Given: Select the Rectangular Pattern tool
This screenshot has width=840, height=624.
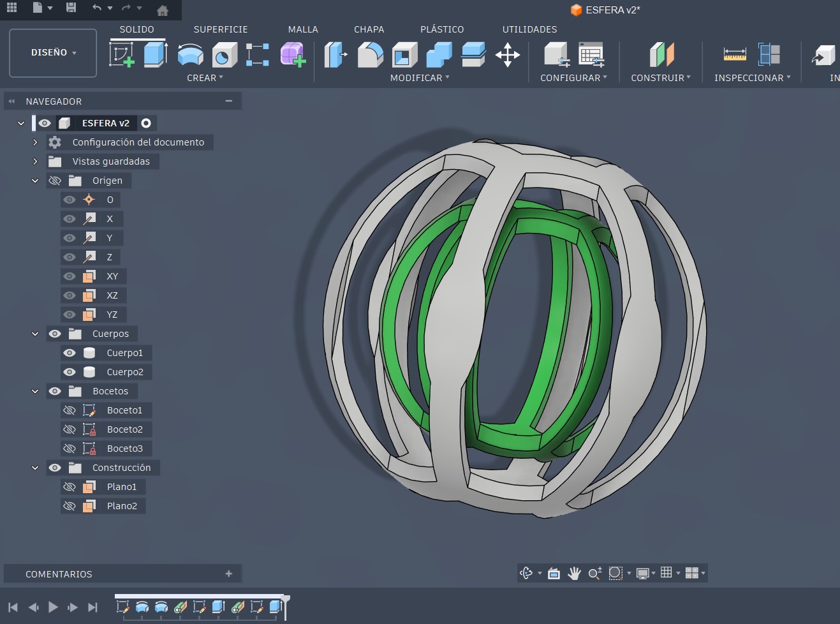Looking at the screenshot, I should click(258, 55).
